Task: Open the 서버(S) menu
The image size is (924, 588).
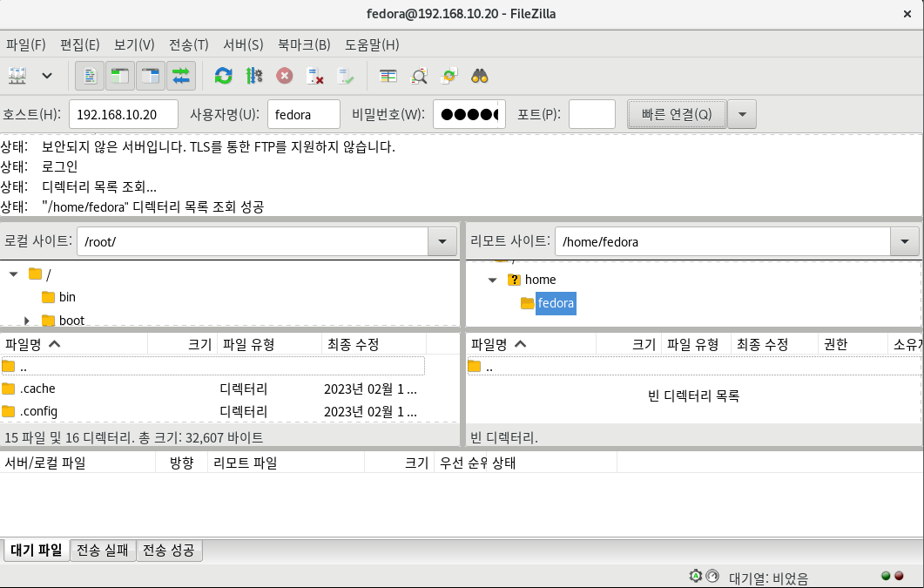Action: click(243, 44)
